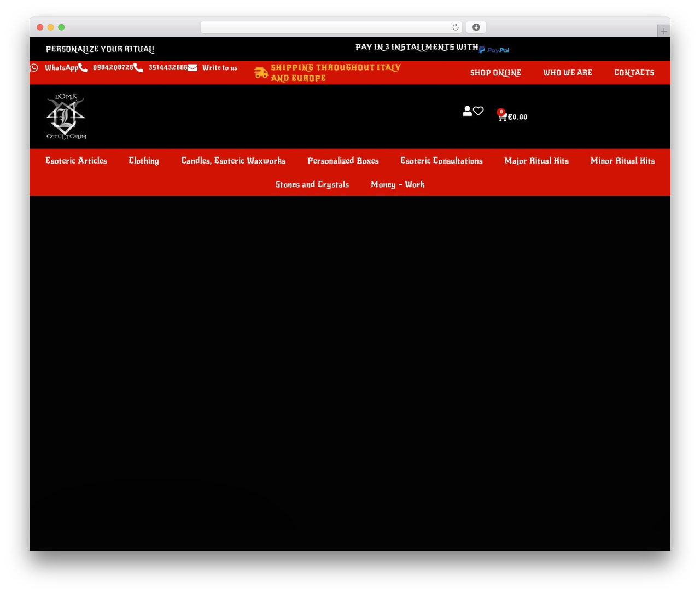700x593 pixels.
Task: Click the WhatsApp text link
Action: pos(61,68)
